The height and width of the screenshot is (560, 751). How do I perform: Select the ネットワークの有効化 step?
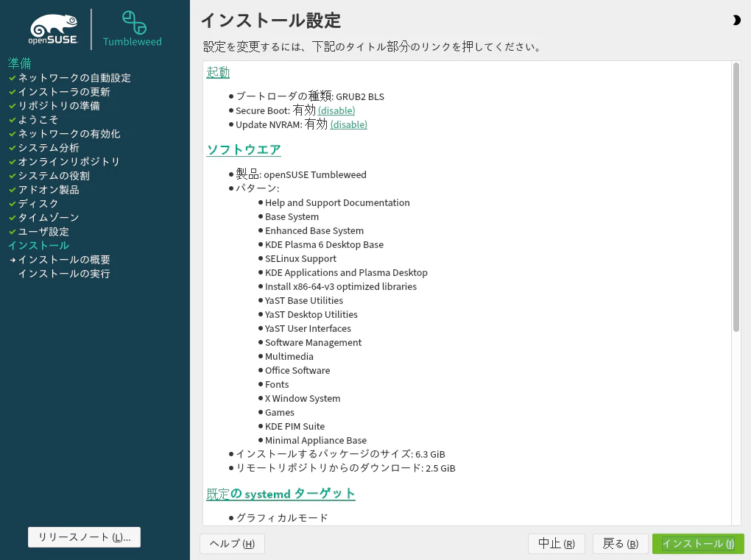[69, 133]
